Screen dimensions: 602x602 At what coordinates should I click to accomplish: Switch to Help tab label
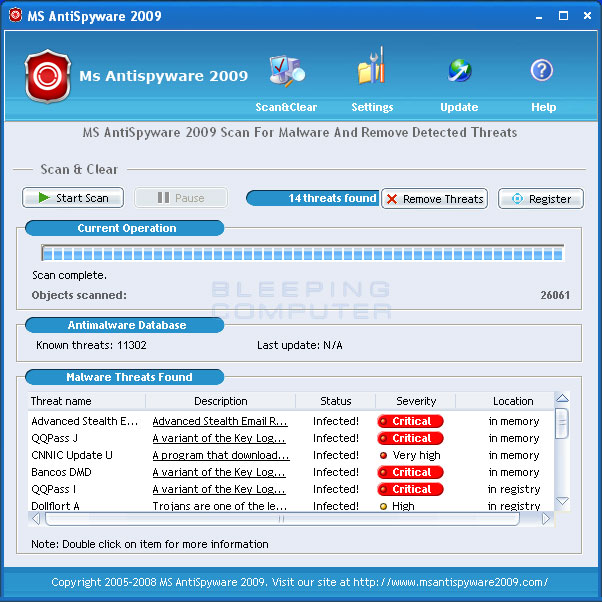[544, 107]
